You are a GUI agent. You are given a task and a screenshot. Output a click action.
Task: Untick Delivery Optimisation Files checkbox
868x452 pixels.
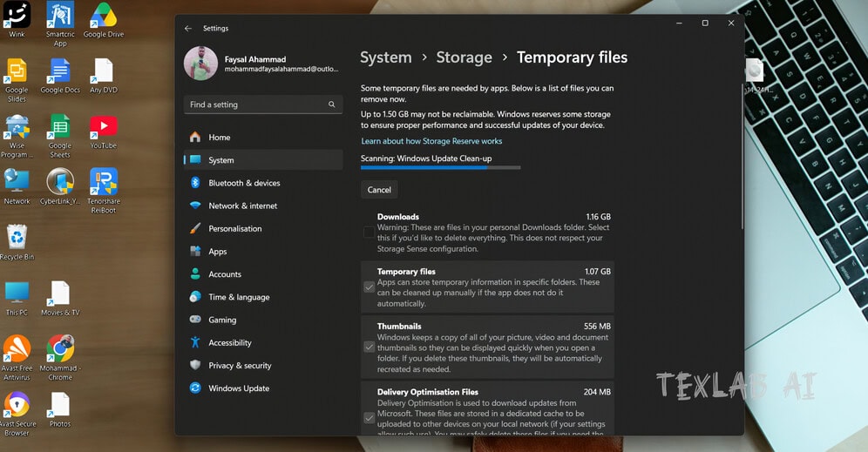click(x=369, y=418)
